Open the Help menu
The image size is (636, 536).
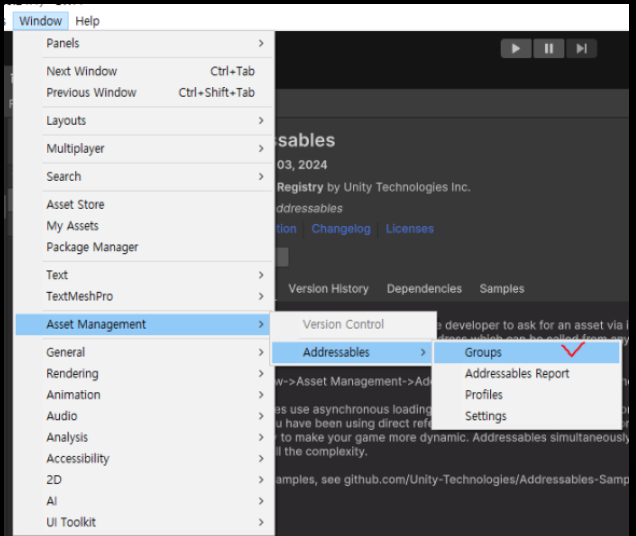(87, 21)
